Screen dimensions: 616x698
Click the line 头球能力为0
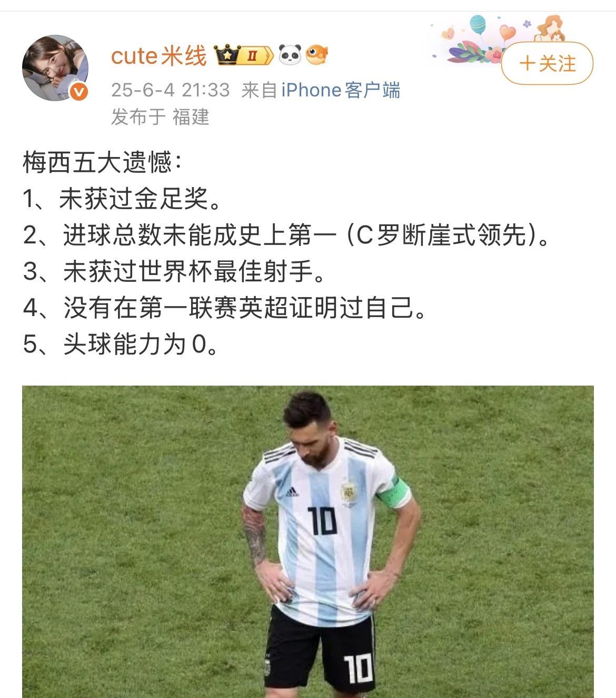121,345
